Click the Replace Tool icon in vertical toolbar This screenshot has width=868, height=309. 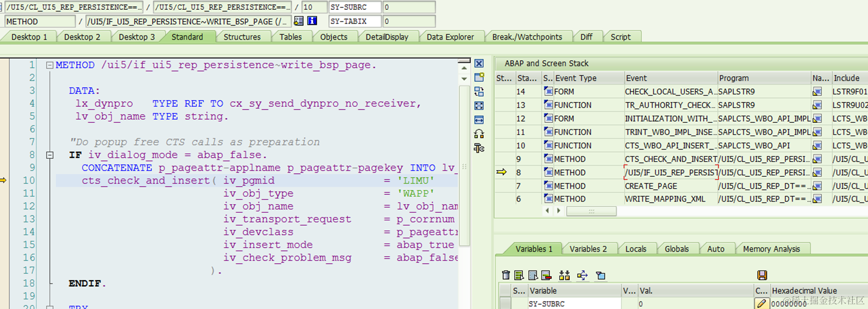coord(479,92)
